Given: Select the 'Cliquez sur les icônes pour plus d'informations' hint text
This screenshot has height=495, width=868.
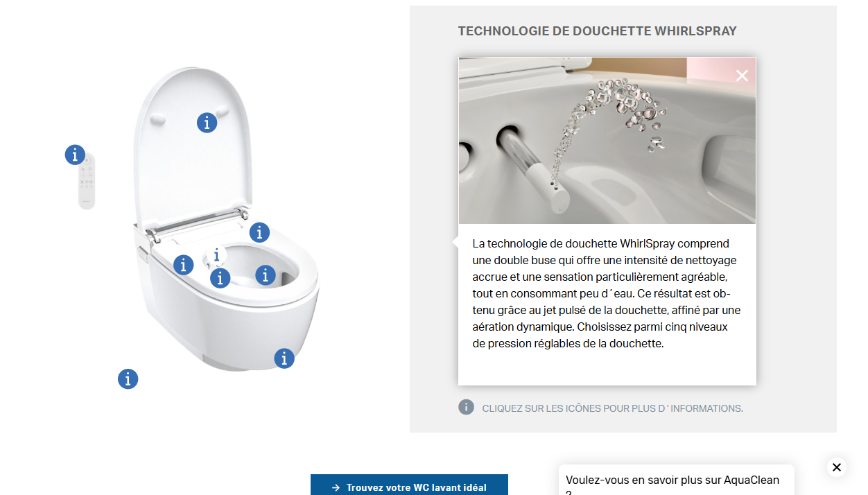Looking at the screenshot, I should [613, 408].
